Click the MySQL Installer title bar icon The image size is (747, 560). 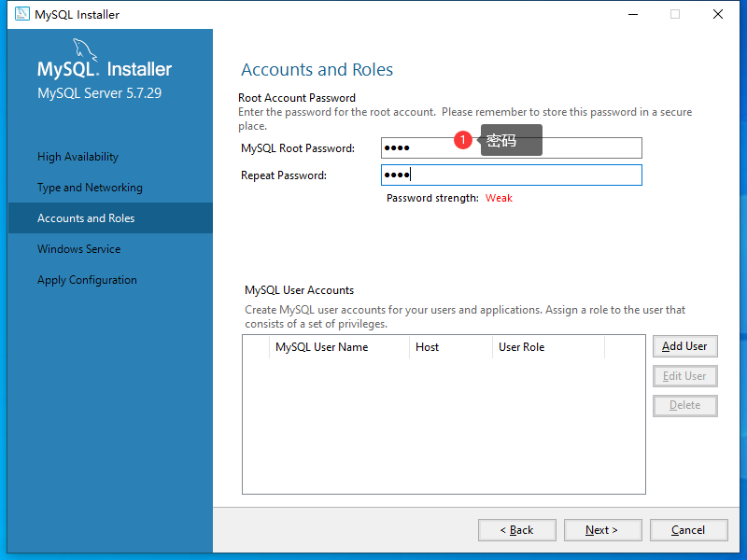[x=21, y=14]
